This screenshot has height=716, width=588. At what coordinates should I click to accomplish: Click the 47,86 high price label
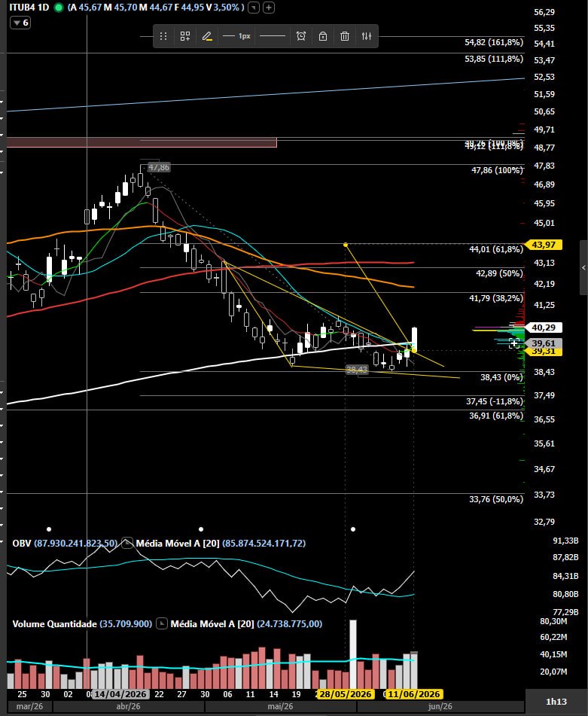(159, 168)
